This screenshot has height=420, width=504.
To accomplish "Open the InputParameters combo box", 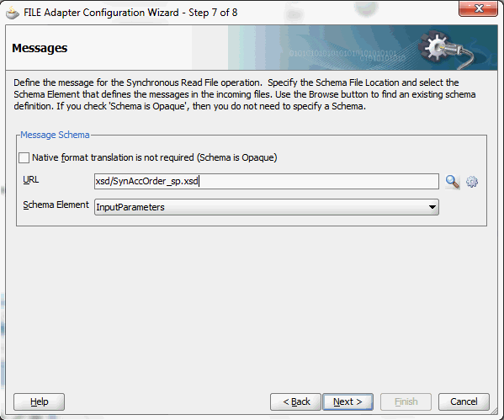I will point(267,207).
